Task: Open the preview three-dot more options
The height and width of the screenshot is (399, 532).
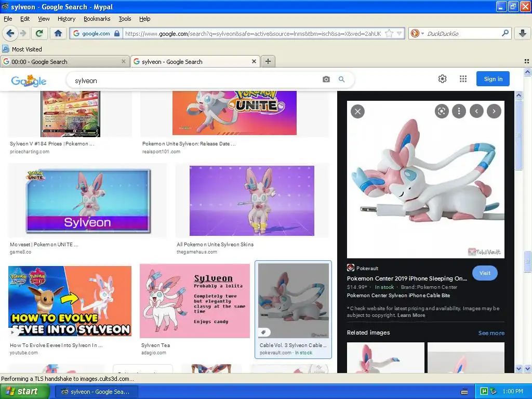Action: click(459, 111)
